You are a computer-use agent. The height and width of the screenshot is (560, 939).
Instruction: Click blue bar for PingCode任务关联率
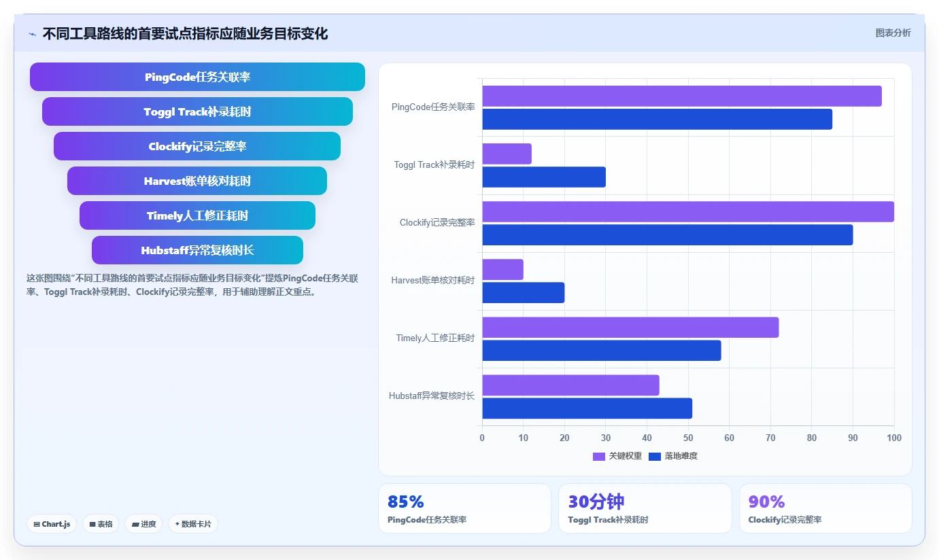[658, 119]
